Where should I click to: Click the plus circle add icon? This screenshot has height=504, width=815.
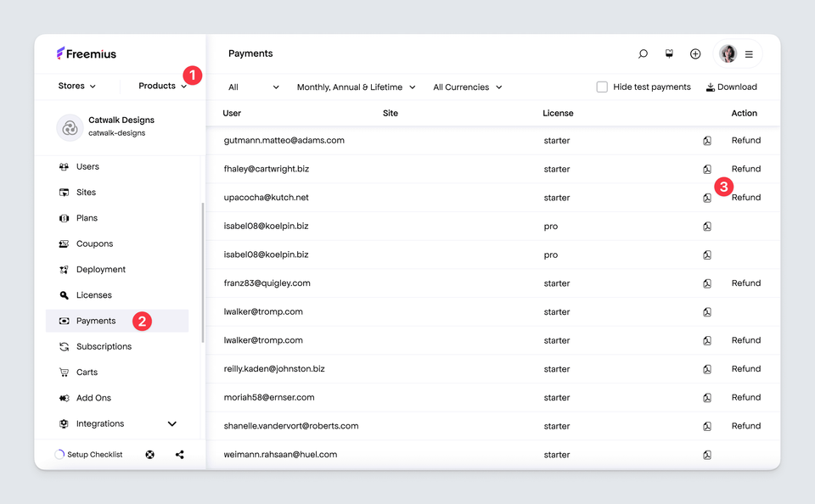click(695, 54)
